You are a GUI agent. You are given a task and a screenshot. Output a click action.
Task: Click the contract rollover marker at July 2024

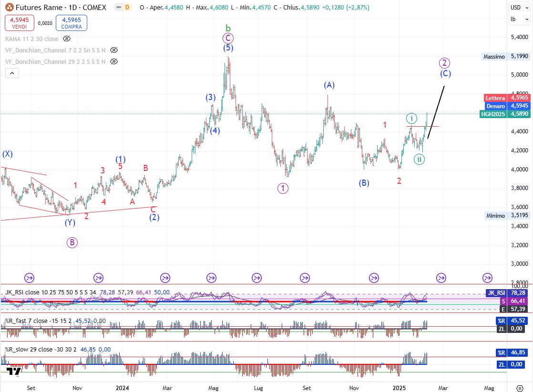256,278
